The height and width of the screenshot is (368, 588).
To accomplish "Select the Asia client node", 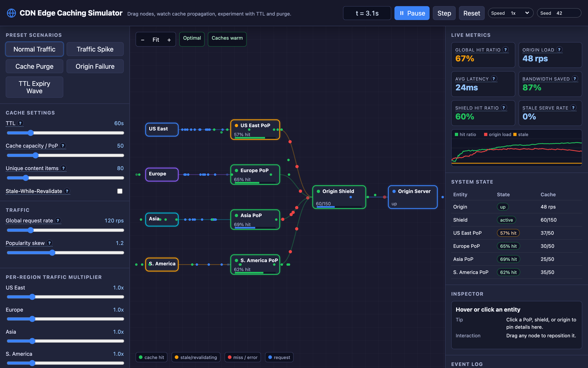I will [162, 220].
